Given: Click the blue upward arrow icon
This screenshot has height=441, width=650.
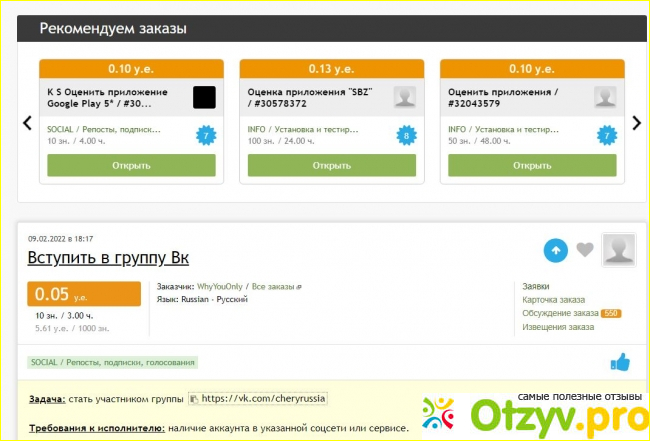Looking at the screenshot, I should 554,250.
